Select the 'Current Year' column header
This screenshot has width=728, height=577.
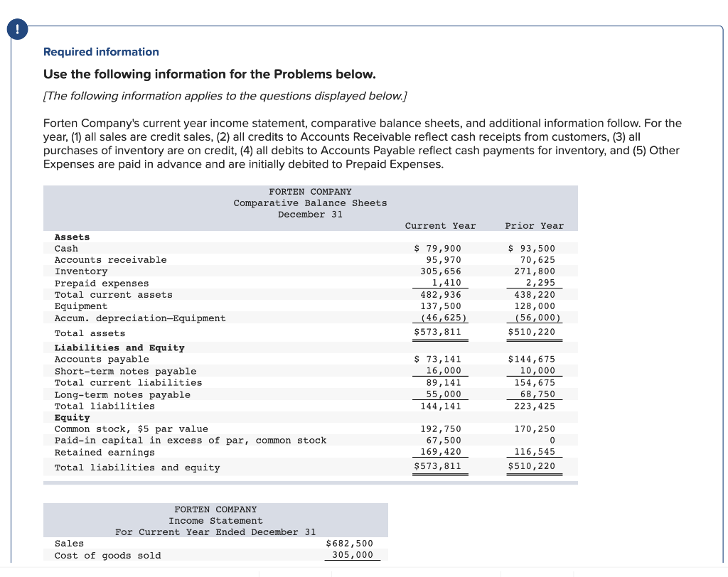(x=440, y=226)
